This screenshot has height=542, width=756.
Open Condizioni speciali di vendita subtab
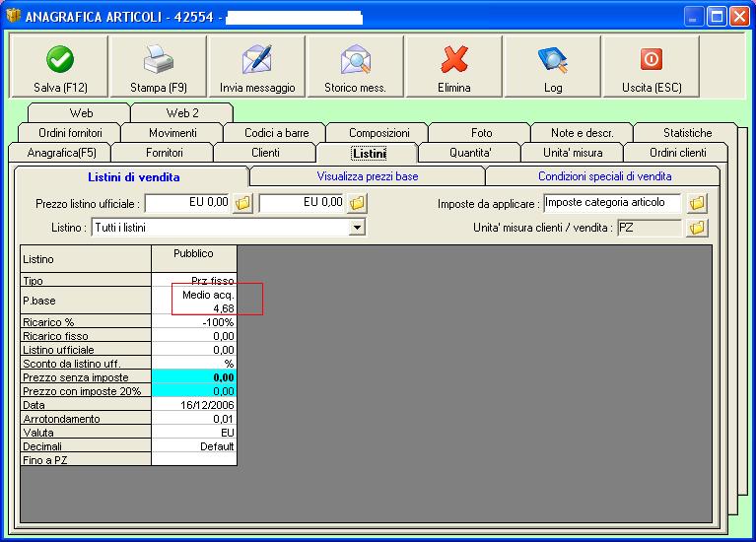(x=604, y=176)
